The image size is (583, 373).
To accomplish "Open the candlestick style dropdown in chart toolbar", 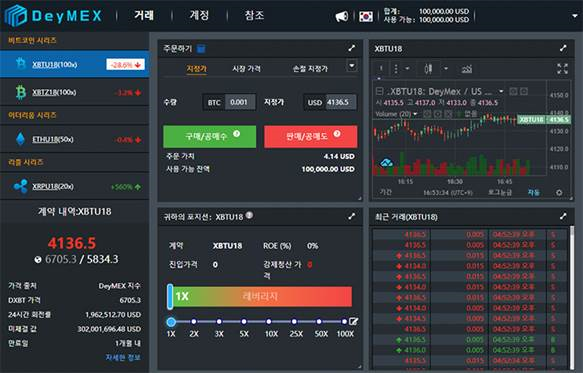I will point(446,68).
